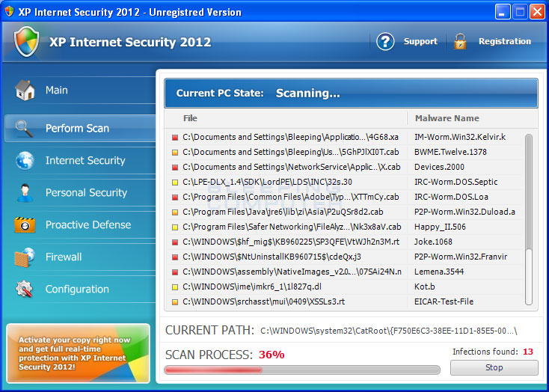
Task: Click orange threat marker for EICAR-Test-File
Action: (x=175, y=301)
